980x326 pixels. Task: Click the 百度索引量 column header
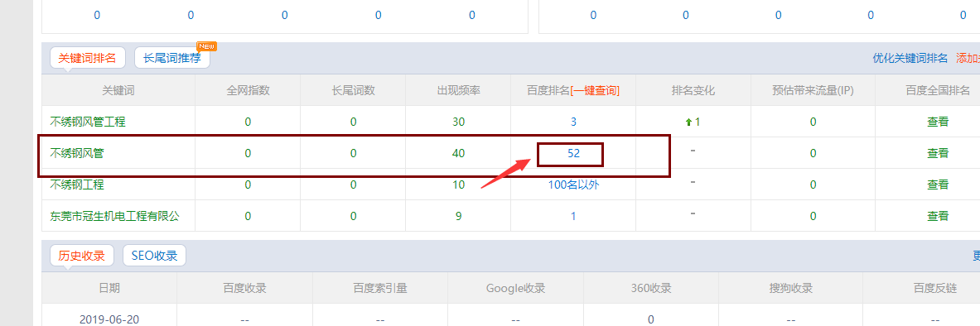tap(380, 288)
